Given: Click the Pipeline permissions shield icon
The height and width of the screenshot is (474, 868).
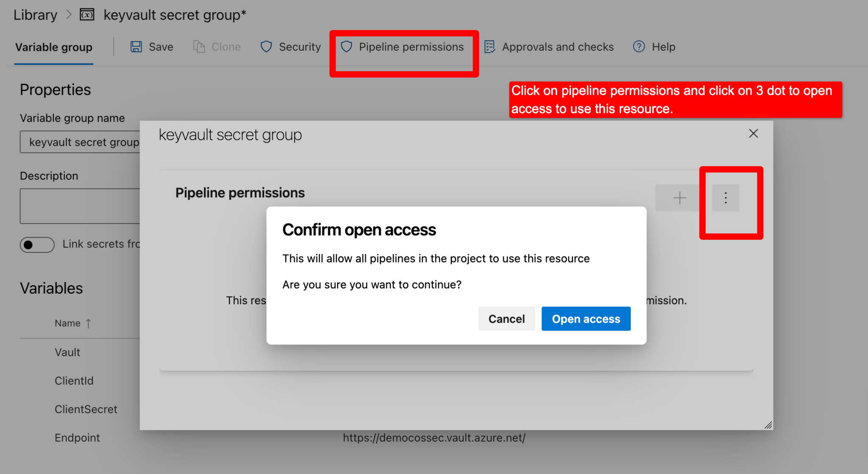Looking at the screenshot, I should coord(347,47).
